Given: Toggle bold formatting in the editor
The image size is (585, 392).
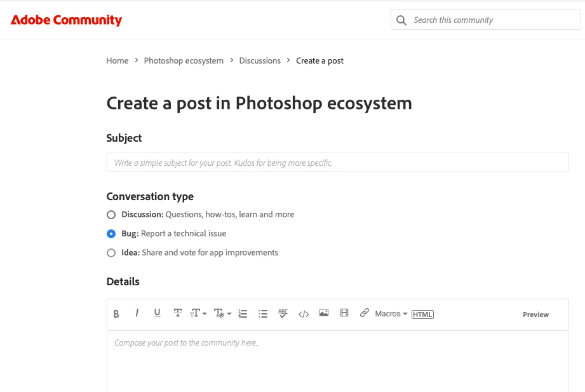Looking at the screenshot, I should (x=116, y=314).
